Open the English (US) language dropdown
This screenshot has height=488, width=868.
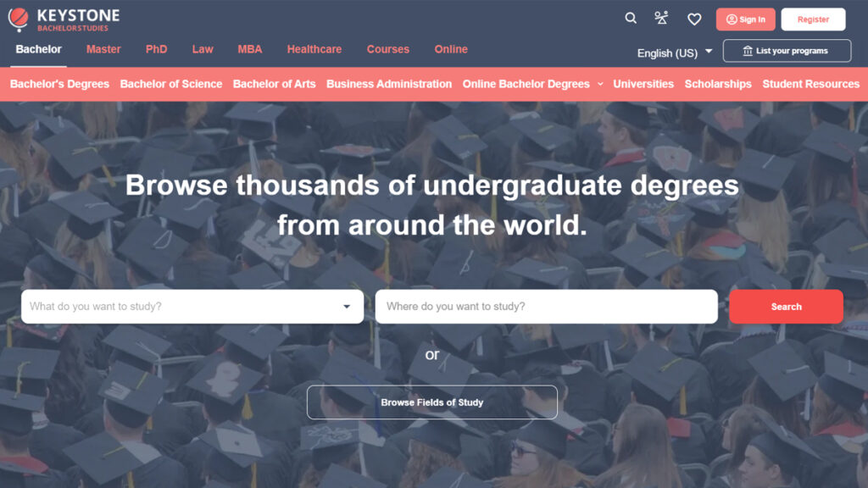click(674, 53)
